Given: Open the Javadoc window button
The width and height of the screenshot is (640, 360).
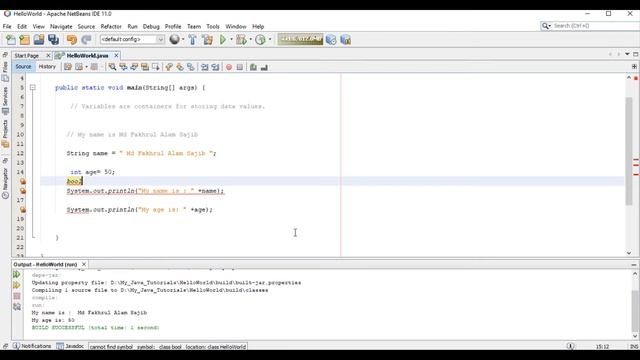Looking at the screenshot, I should point(70,346).
